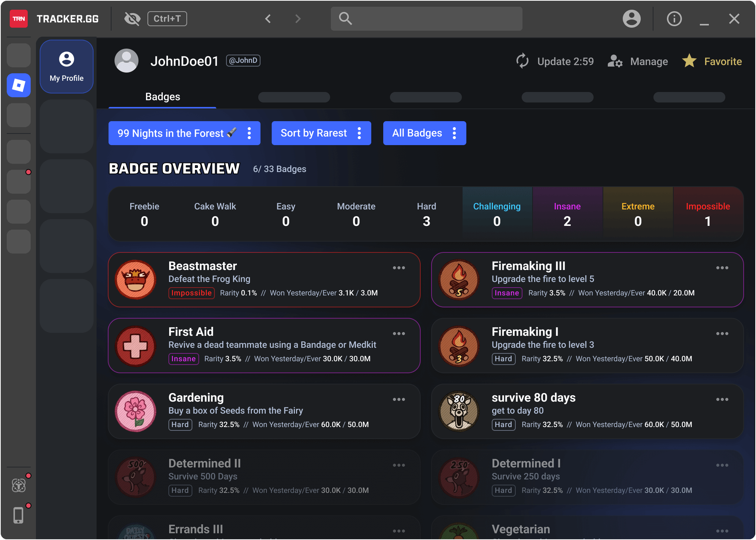Screen dimensions: 756x540
Task: Click the Impossible tag on Beastmaster
Action: click(x=192, y=293)
